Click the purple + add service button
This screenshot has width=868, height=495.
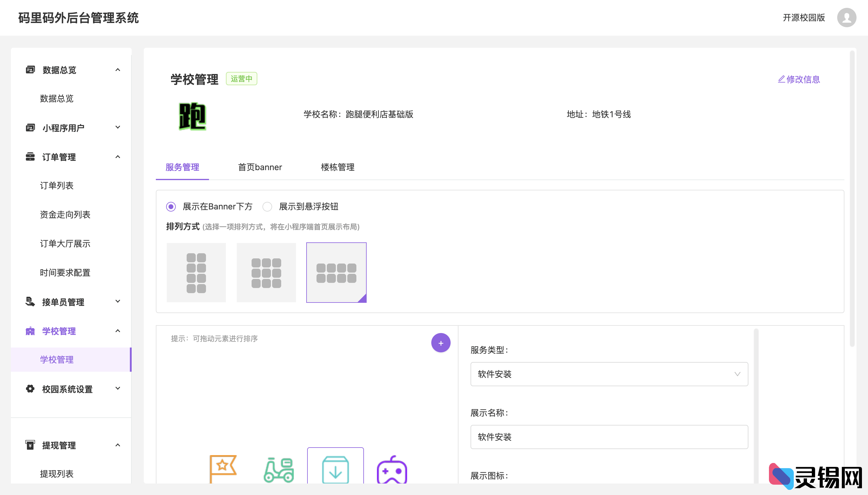point(441,343)
